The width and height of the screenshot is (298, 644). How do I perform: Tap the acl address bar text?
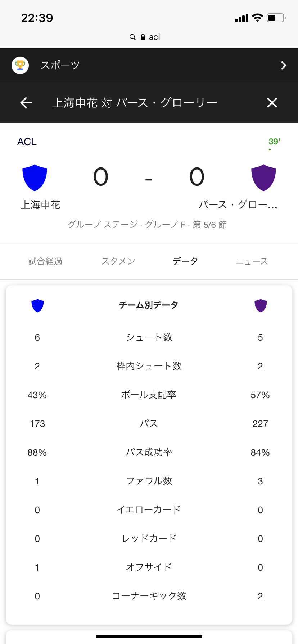click(154, 37)
